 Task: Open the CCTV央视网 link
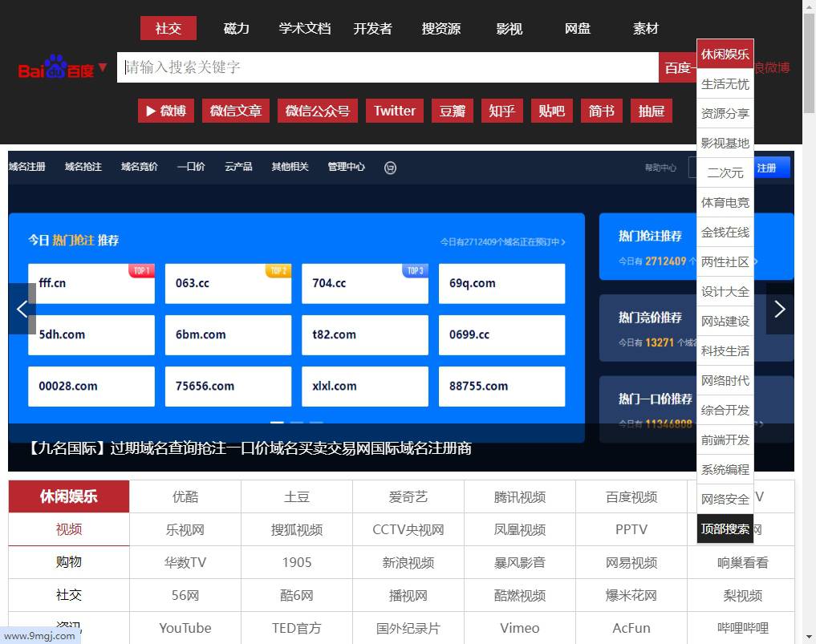coord(408,529)
